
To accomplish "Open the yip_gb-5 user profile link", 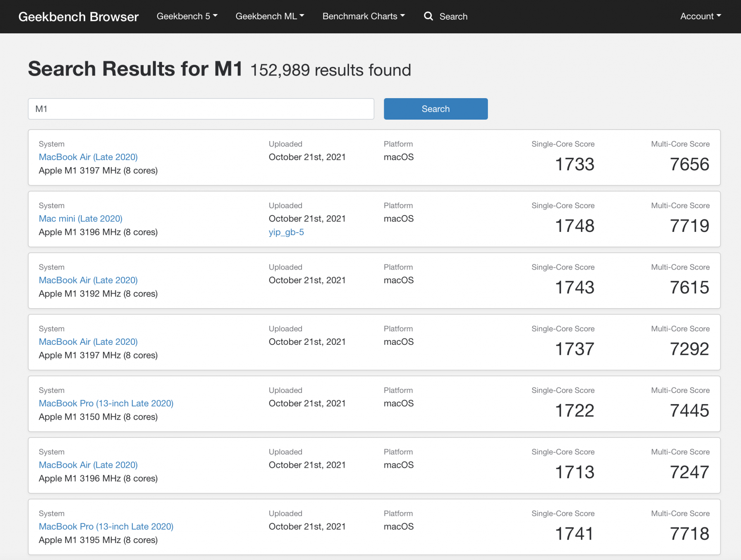I will (x=286, y=232).
